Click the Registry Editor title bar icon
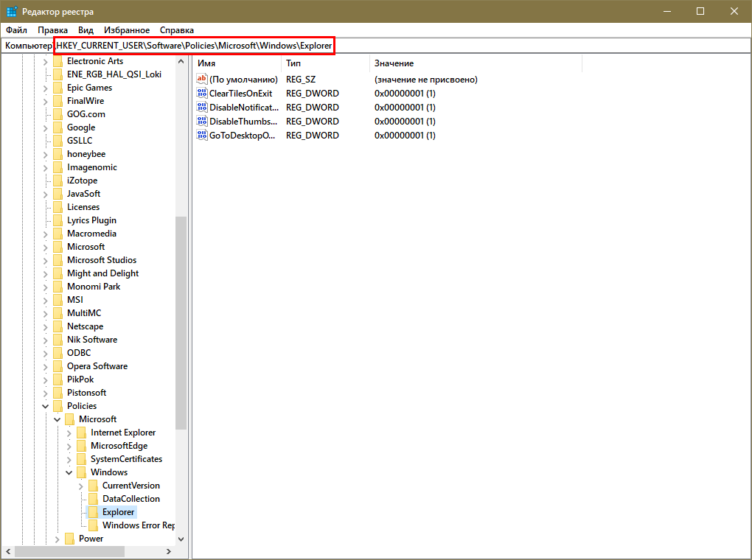Image resolution: width=752 pixels, height=560 pixels. point(13,12)
